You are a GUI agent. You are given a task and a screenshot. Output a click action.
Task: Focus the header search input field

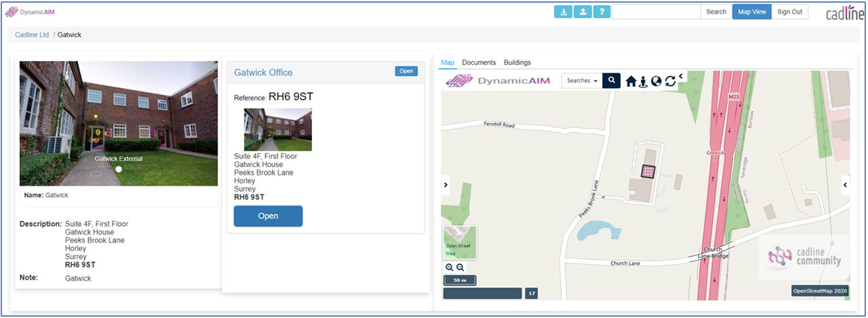[656, 12]
